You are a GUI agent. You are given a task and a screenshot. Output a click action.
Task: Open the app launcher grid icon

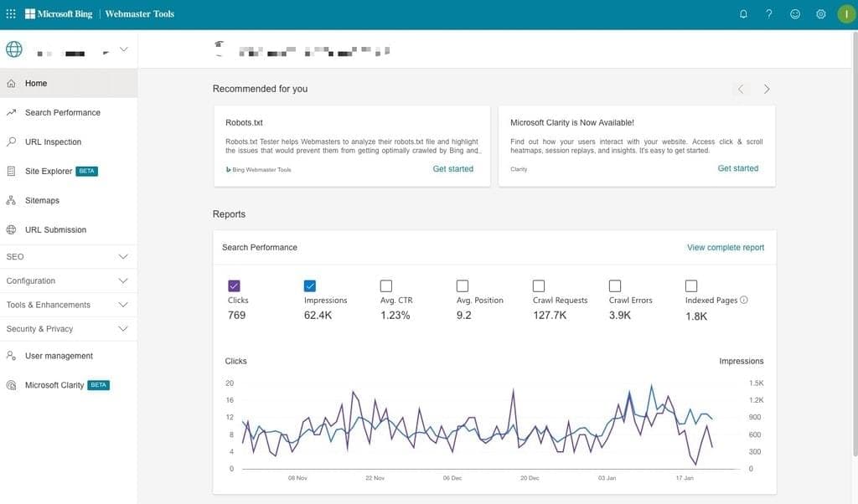click(x=10, y=13)
